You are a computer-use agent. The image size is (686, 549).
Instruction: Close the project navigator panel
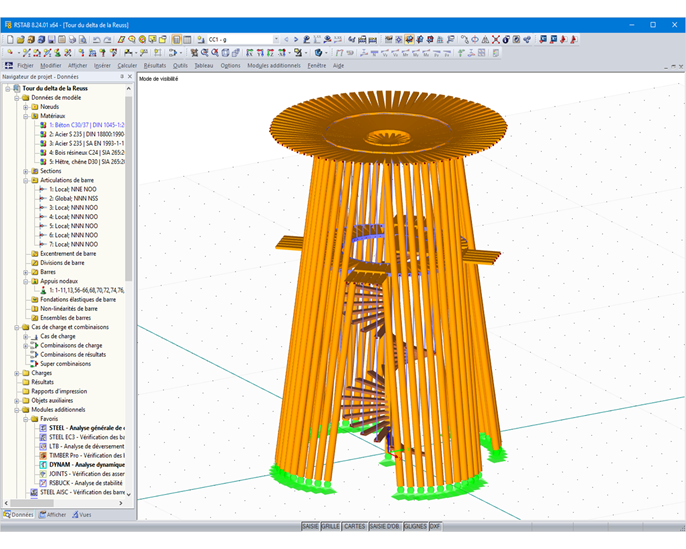pos(130,76)
